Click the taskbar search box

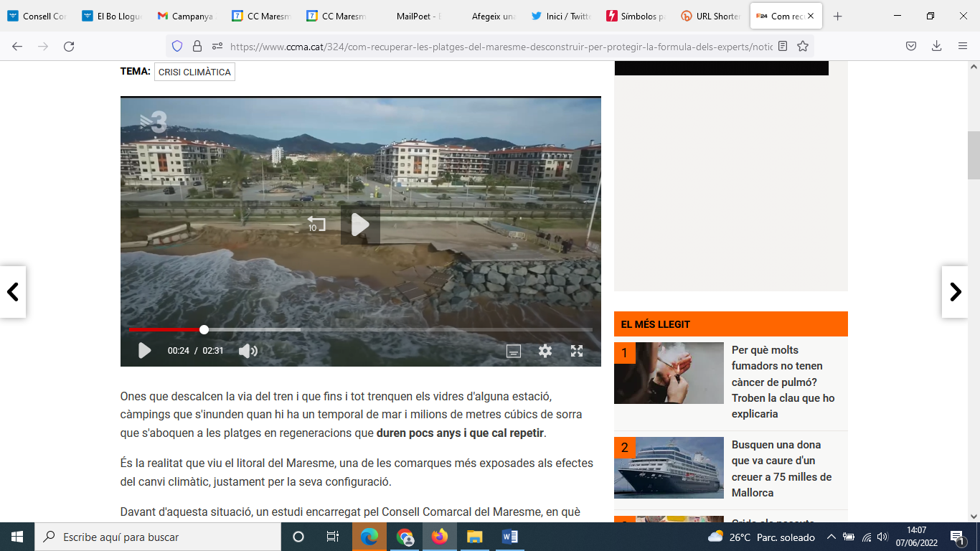point(158,537)
